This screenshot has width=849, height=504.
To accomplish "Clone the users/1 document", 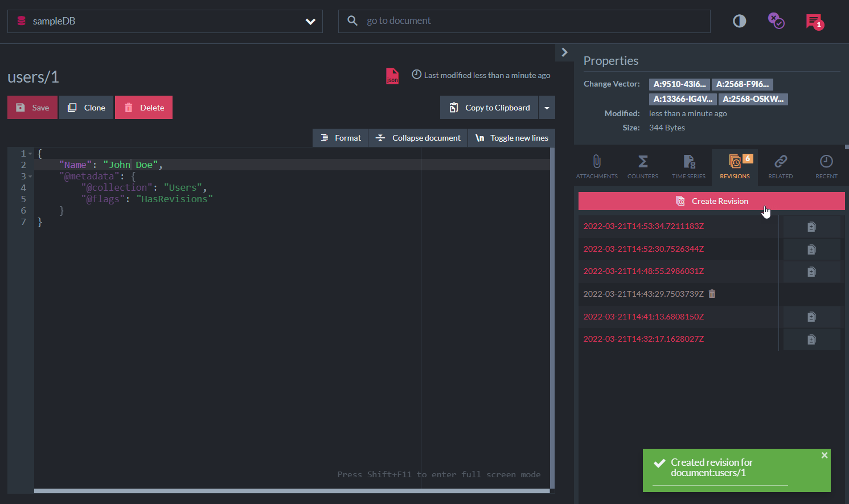I will pyautogui.click(x=87, y=108).
